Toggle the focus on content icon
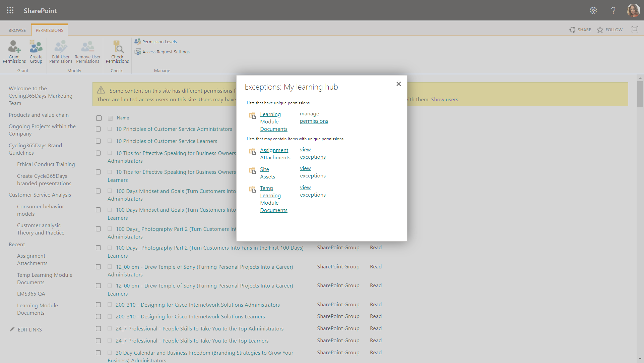The width and height of the screenshot is (644, 363). [635, 30]
